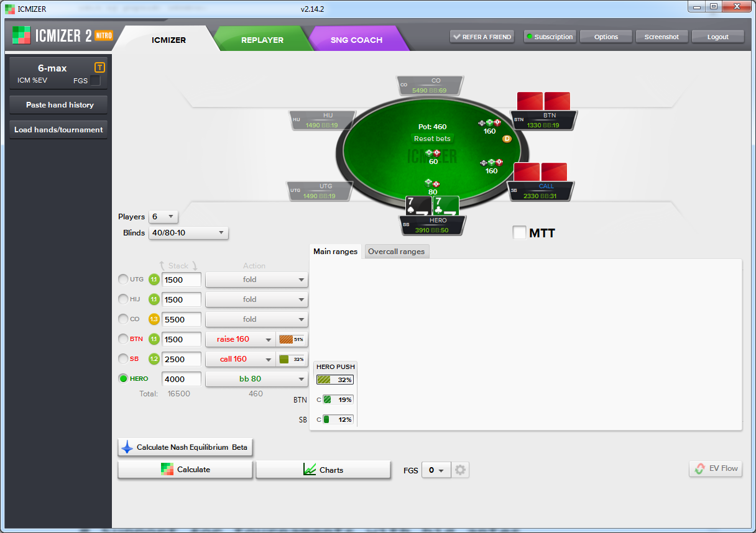Viewport: 756px width, 533px height.
Task: Click the BTN face-down red cards
Action: pyautogui.click(x=544, y=101)
